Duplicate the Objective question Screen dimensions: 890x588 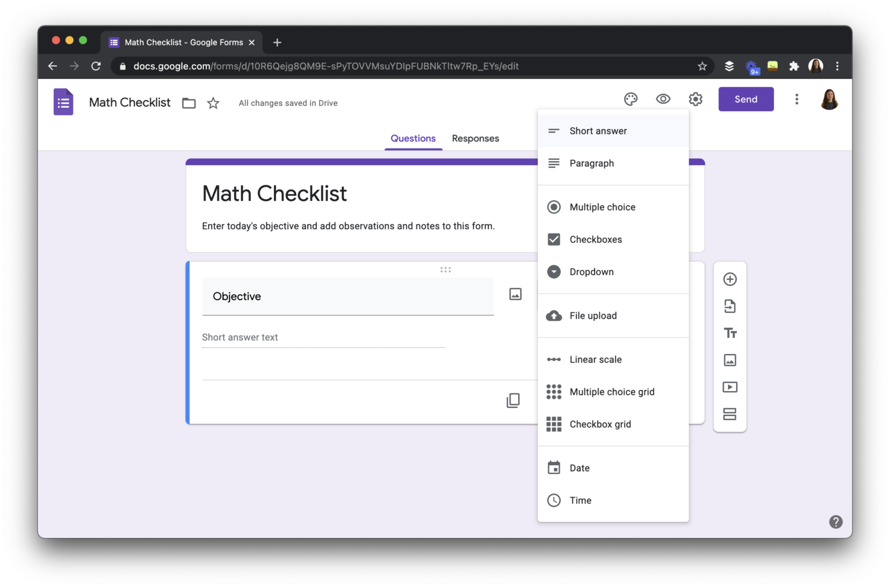point(512,400)
